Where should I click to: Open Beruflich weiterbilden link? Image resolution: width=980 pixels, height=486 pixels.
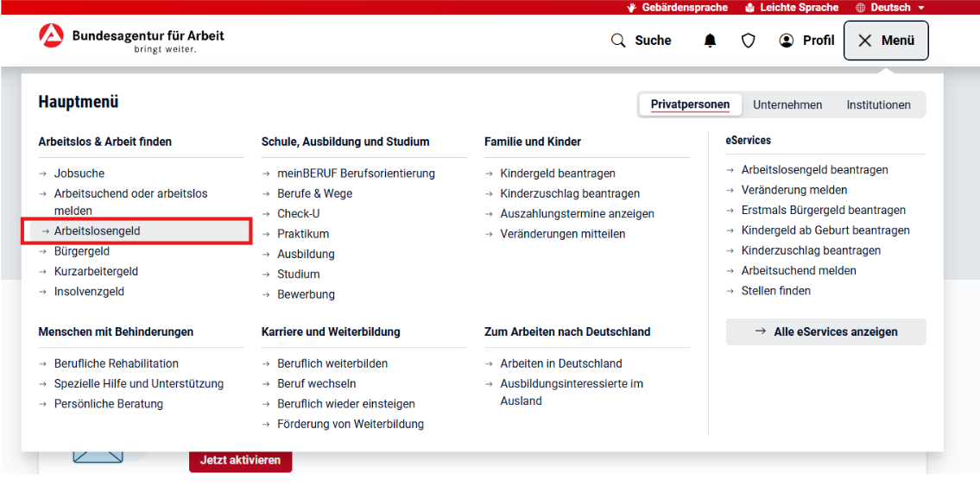pos(332,363)
